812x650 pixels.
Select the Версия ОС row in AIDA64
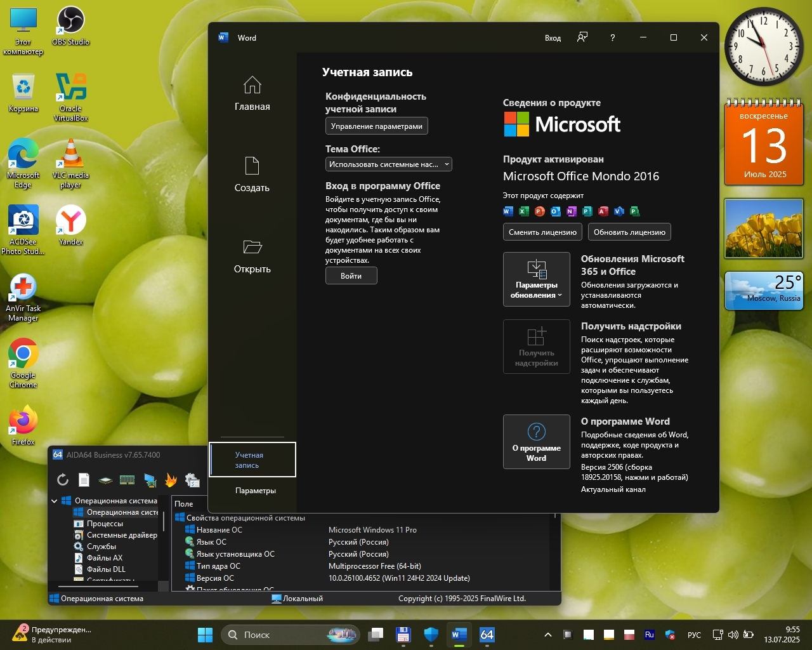pos(362,578)
